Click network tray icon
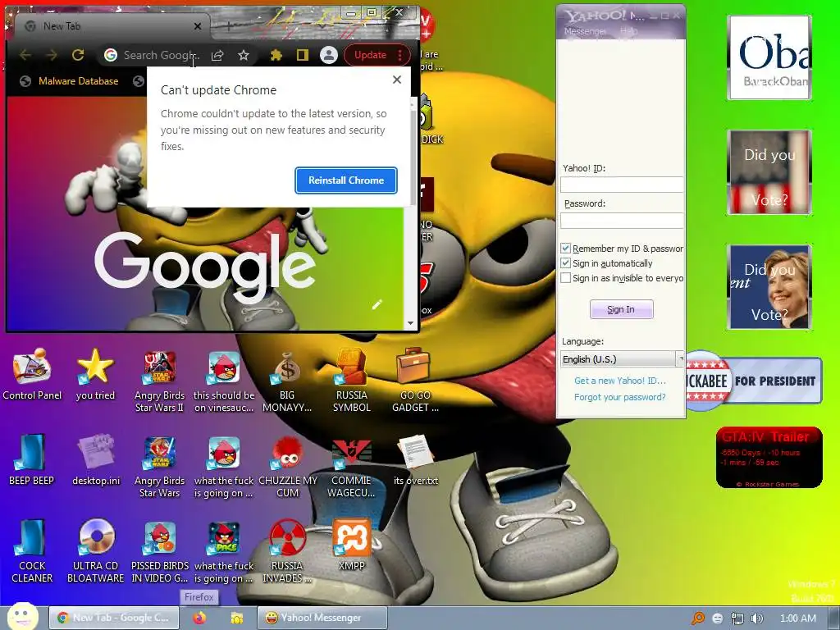This screenshot has width=840, height=630. click(737, 619)
